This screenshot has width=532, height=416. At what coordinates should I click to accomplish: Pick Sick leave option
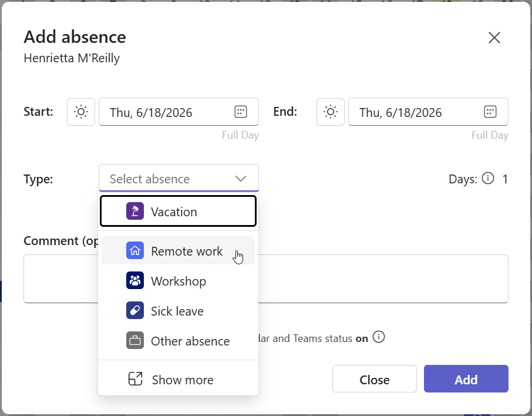(x=178, y=310)
